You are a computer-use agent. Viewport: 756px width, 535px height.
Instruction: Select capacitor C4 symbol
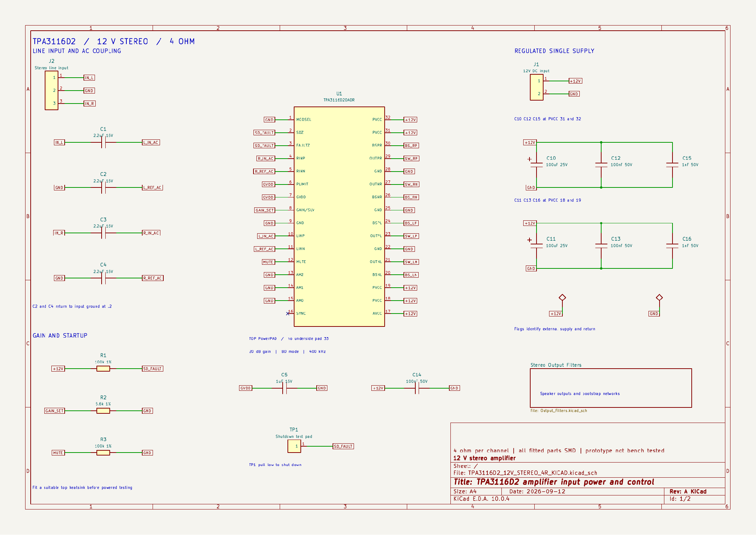103,278
